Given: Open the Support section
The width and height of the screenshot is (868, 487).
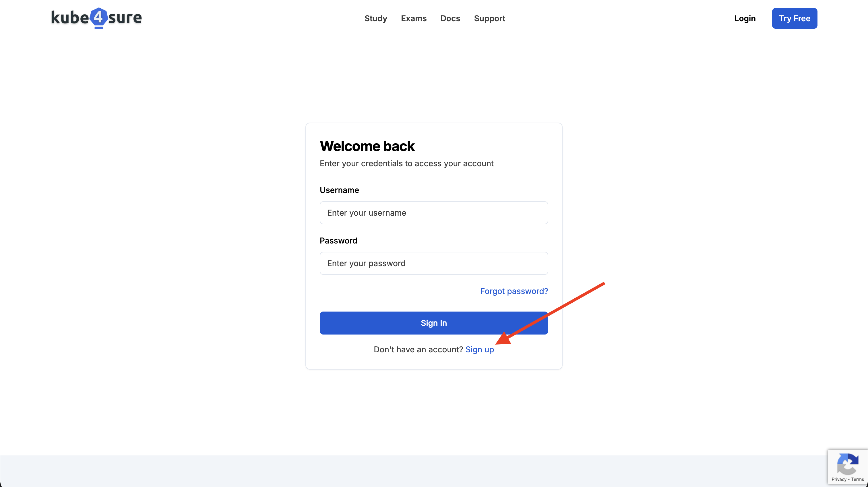Looking at the screenshot, I should (x=490, y=18).
